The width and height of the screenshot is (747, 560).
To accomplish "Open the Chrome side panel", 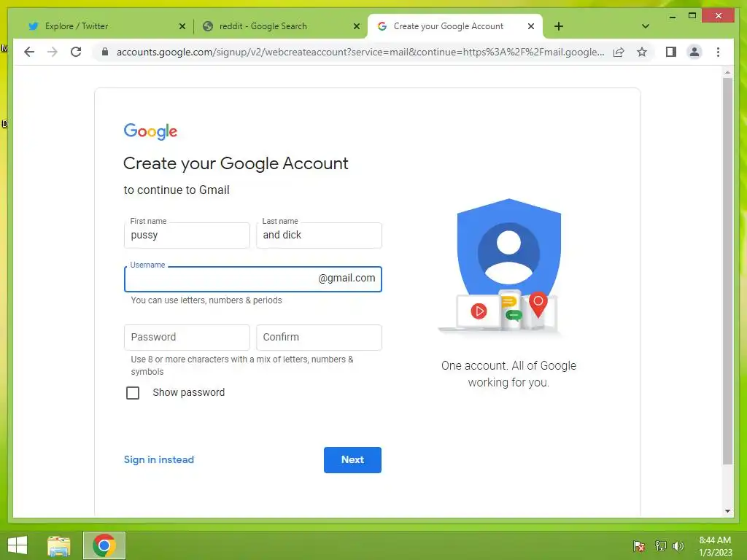I will [x=671, y=52].
